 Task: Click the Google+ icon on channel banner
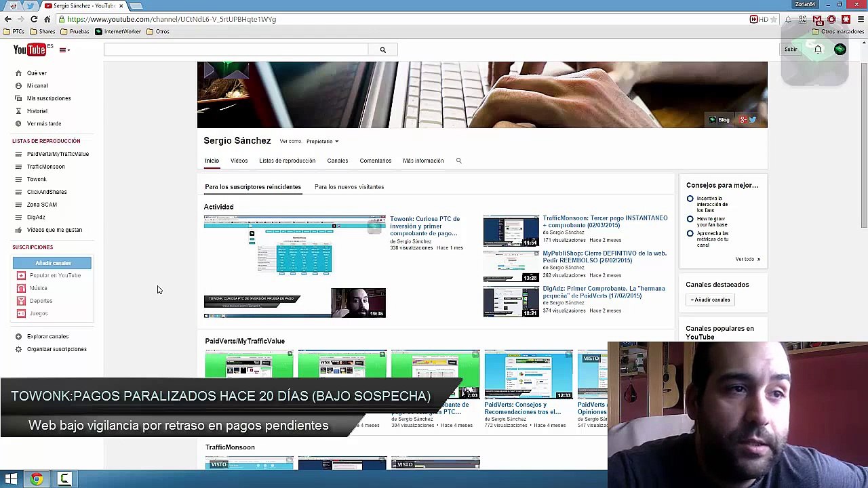(743, 120)
